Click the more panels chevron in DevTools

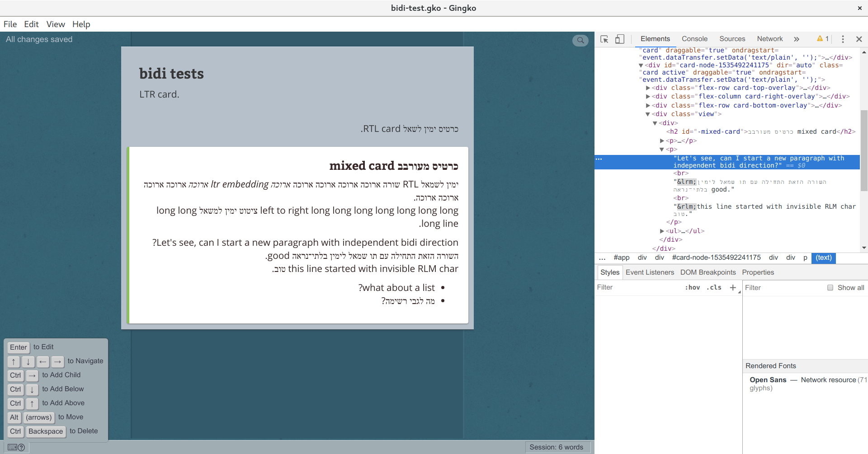(797, 39)
